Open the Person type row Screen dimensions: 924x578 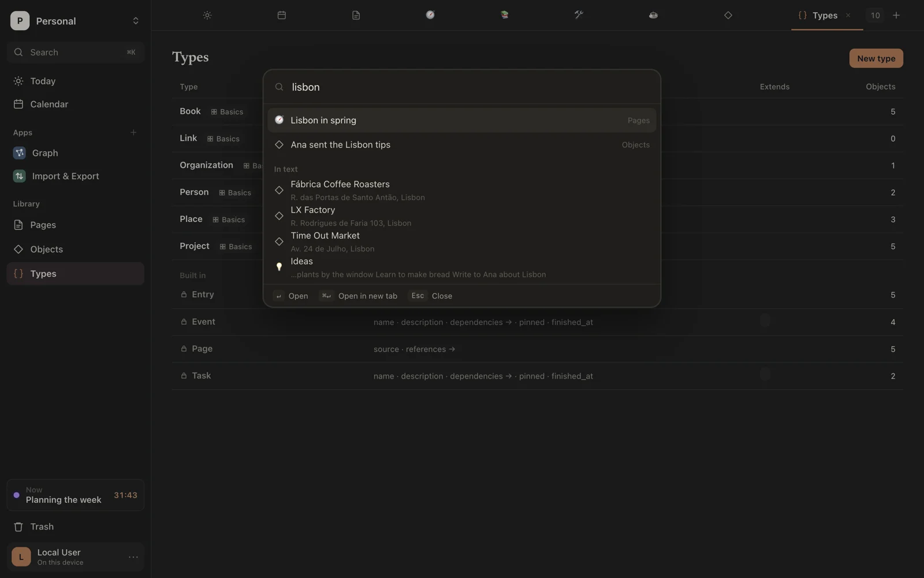(x=537, y=192)
